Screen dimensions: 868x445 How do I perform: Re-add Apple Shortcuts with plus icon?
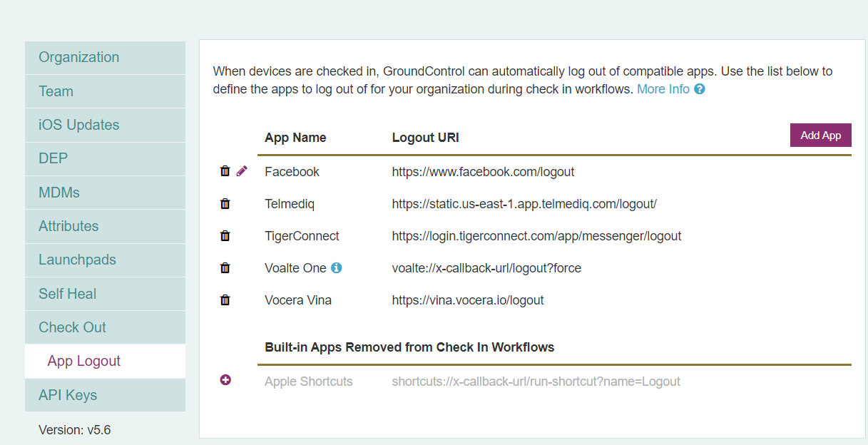225,381
